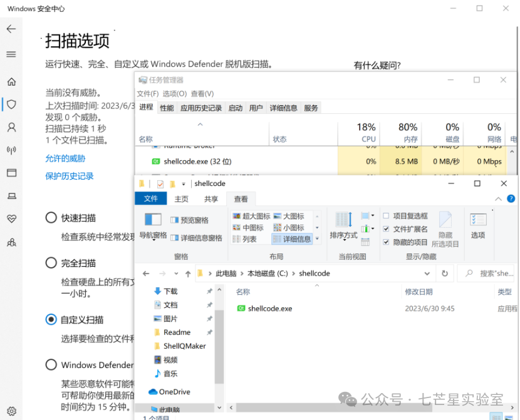This screenshot has width=520, height=420.
Task: Open the 共享 ribbon tab in Explorer
Action: pyautogui.click(x=211, y=199)
